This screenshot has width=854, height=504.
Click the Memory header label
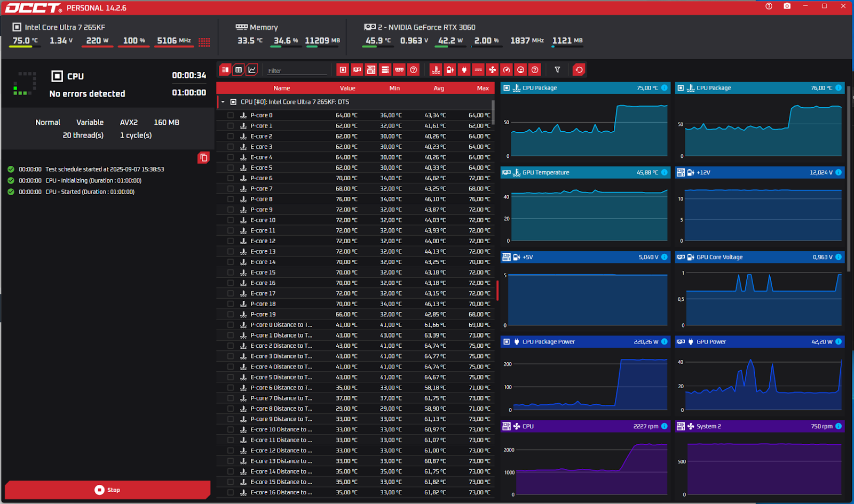pos(264,27)
